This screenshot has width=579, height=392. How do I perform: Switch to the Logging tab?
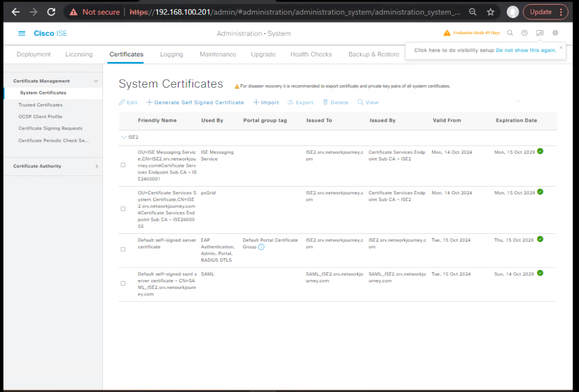point(171,54)
